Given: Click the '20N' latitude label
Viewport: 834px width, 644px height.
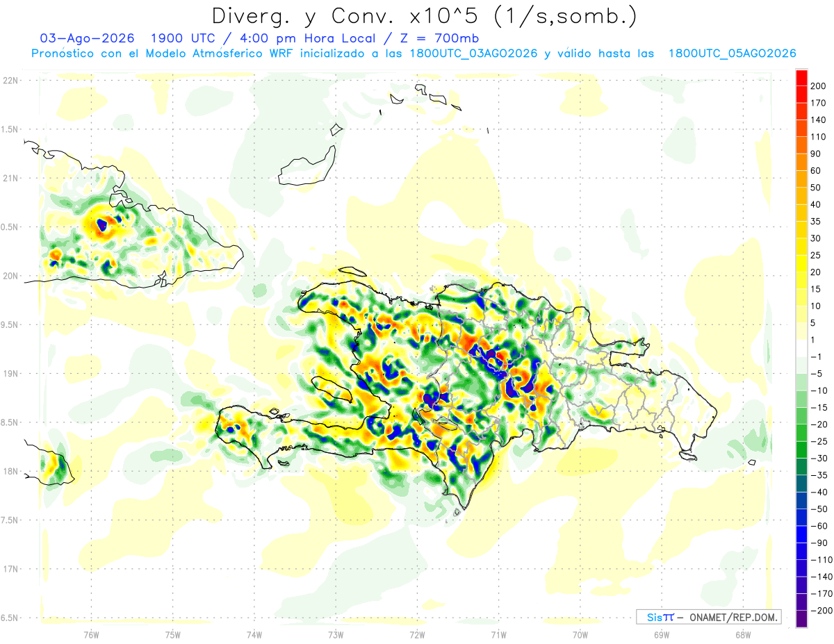Looking at the screenshot, I should 10,276.
